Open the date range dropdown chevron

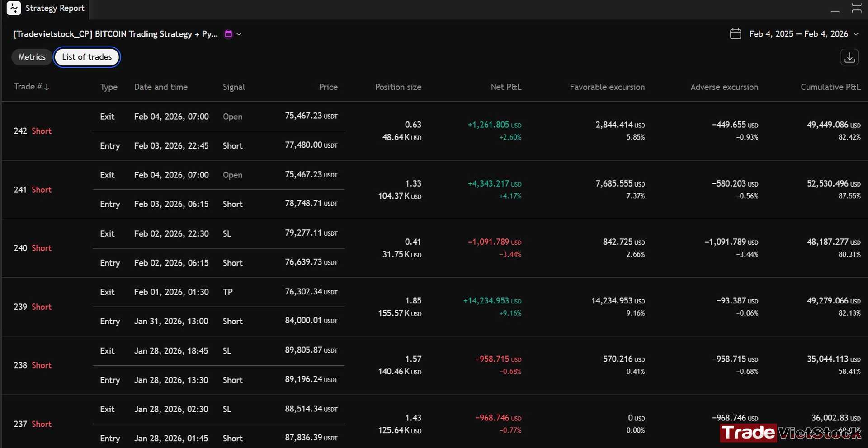click(x=856, y=34)
